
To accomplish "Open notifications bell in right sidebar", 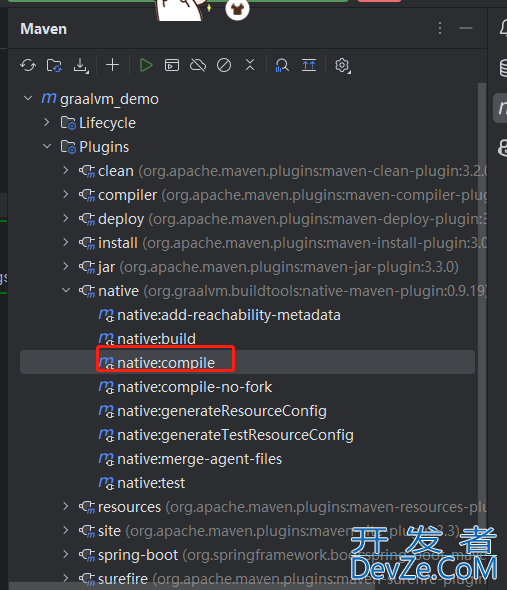I will click(503, 27).
